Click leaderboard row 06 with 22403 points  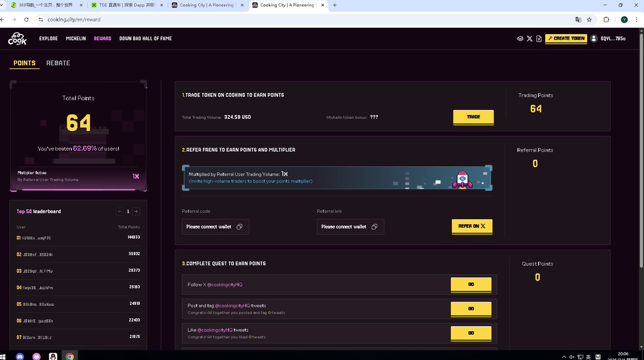pyautogui.click(x=78, y=321)
